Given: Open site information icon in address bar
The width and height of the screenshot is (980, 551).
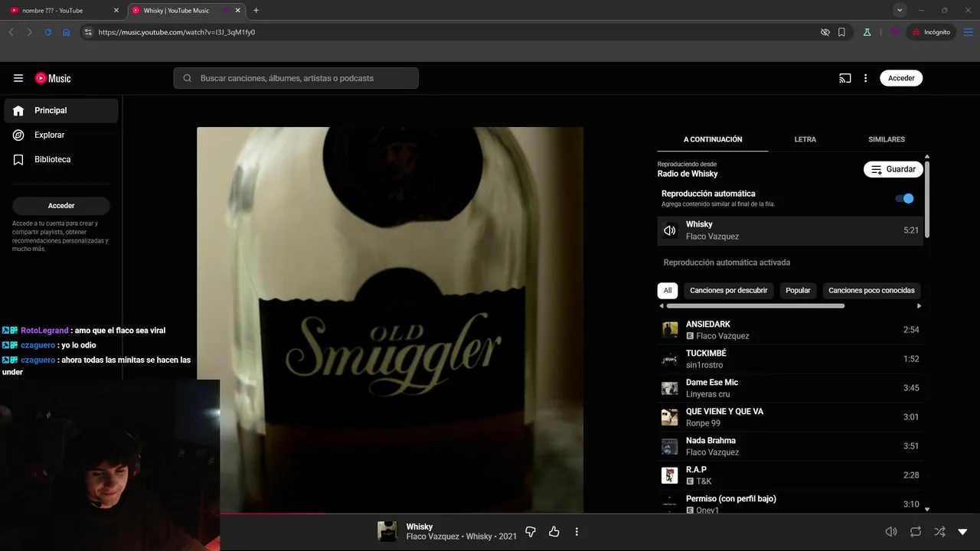Looking at the screenshot, I should 88,32.
